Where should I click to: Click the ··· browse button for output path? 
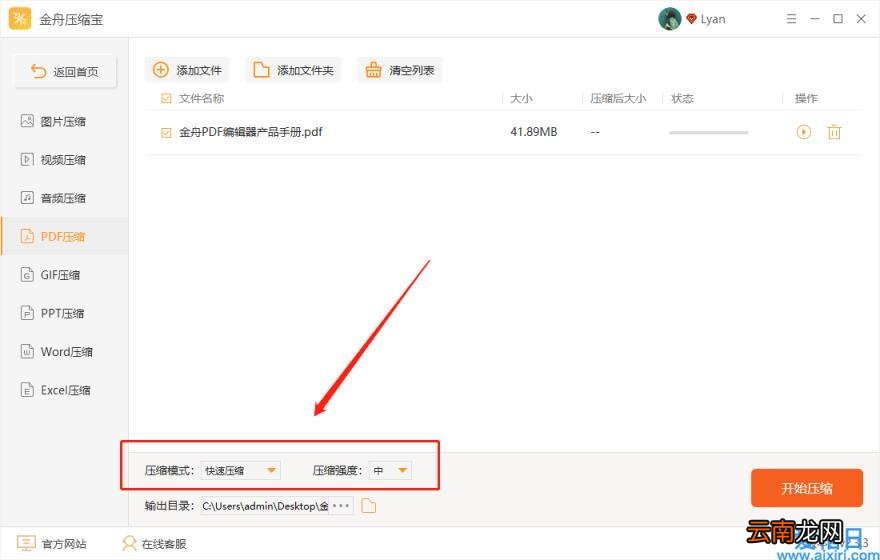pyautogui.click(x=341, y=506)
